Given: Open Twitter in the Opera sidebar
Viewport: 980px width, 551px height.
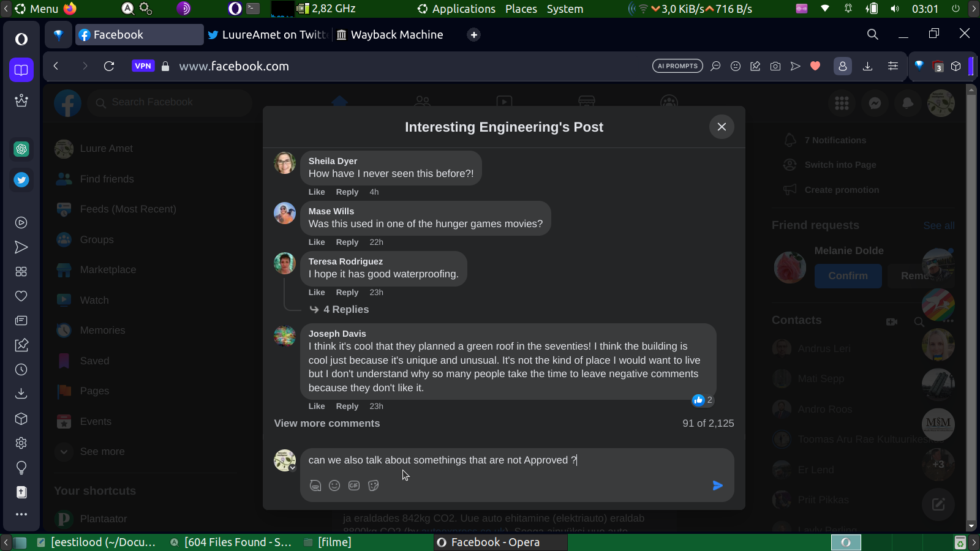Looking at the screenshot, I should coord(21,180).
